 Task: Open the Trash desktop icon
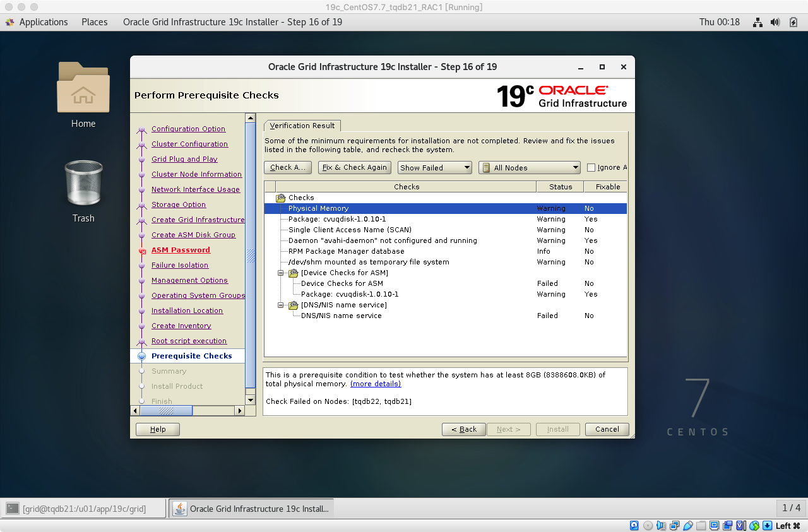[83, 183]
